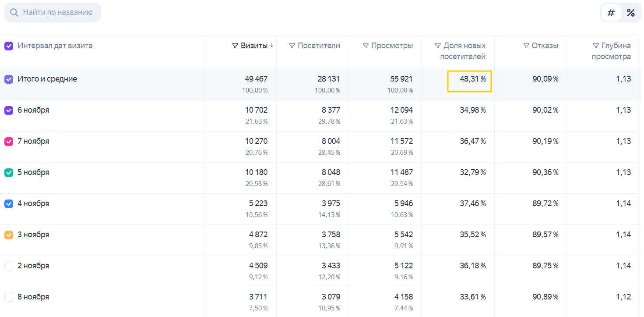Click visits value 5 223

click(x=258, y=203)
